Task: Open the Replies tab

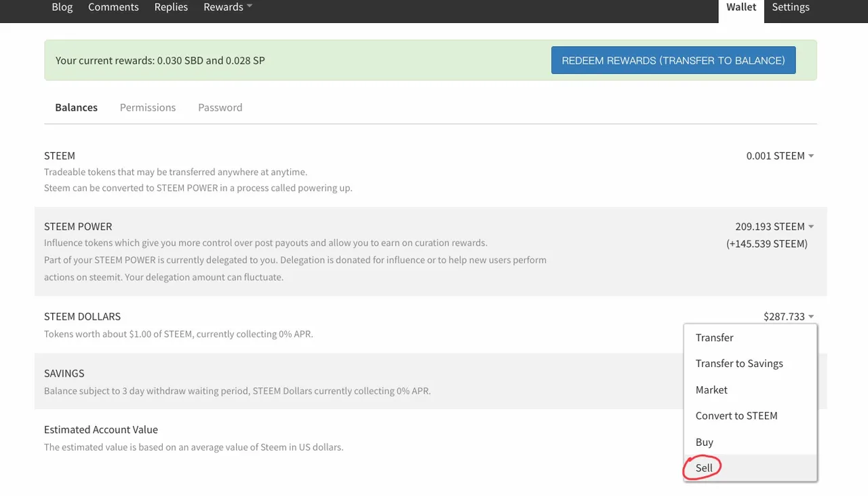Action: 171,7
